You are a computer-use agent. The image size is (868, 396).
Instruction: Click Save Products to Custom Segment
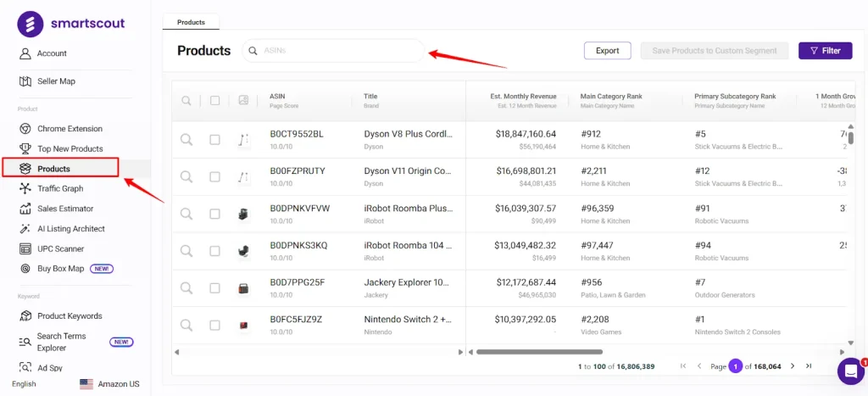click(x=715, y=50)
